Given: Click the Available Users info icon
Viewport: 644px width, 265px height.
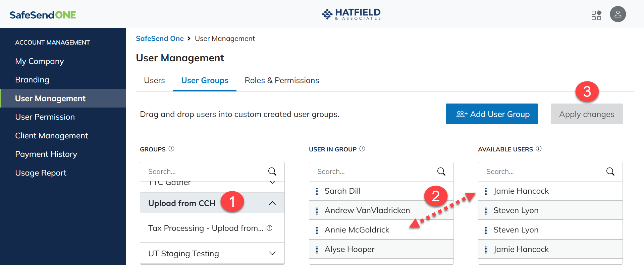Looking at the screenshot, I should click(x=539, y=149).
